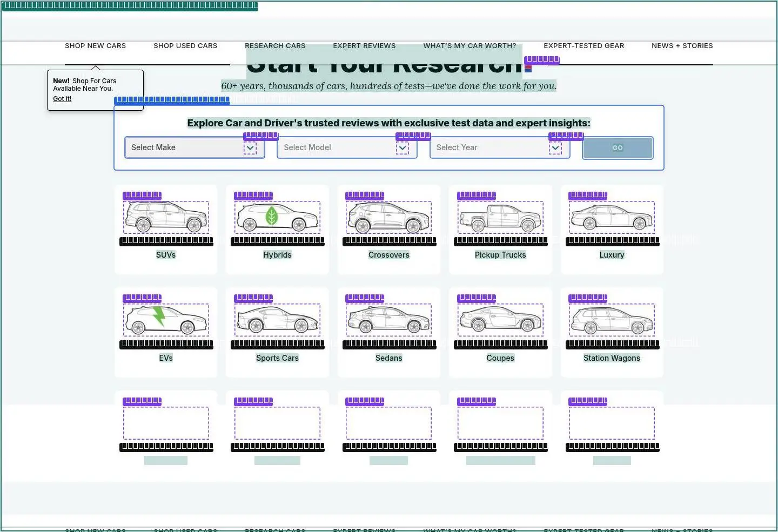Open the Station Wagons text link
The height and width of the screenshot is (532, 778).
(x=612, y=358)
